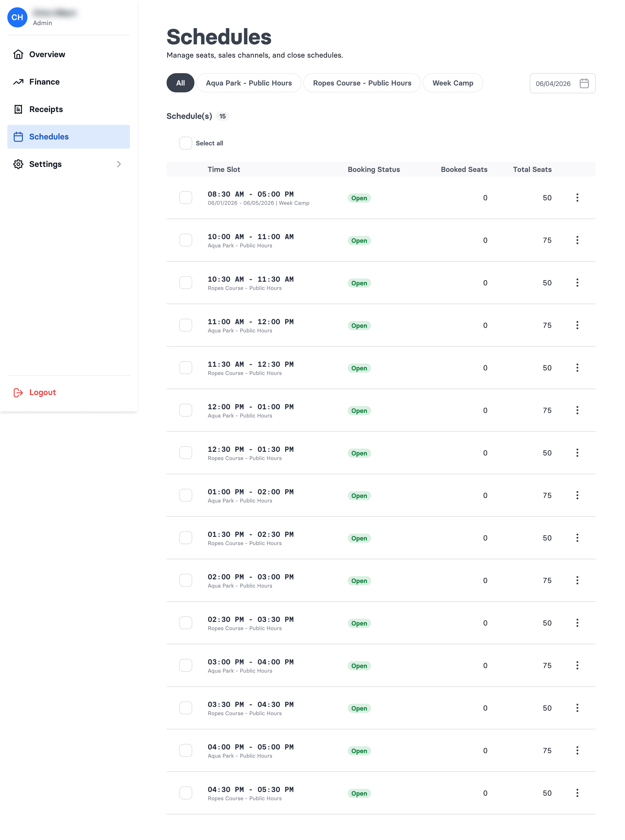The height and width of the screenshot is (840, 625).
Task: Open options menu for 11:30 AM - 12:30 PM row
Action: coord(577,368)
